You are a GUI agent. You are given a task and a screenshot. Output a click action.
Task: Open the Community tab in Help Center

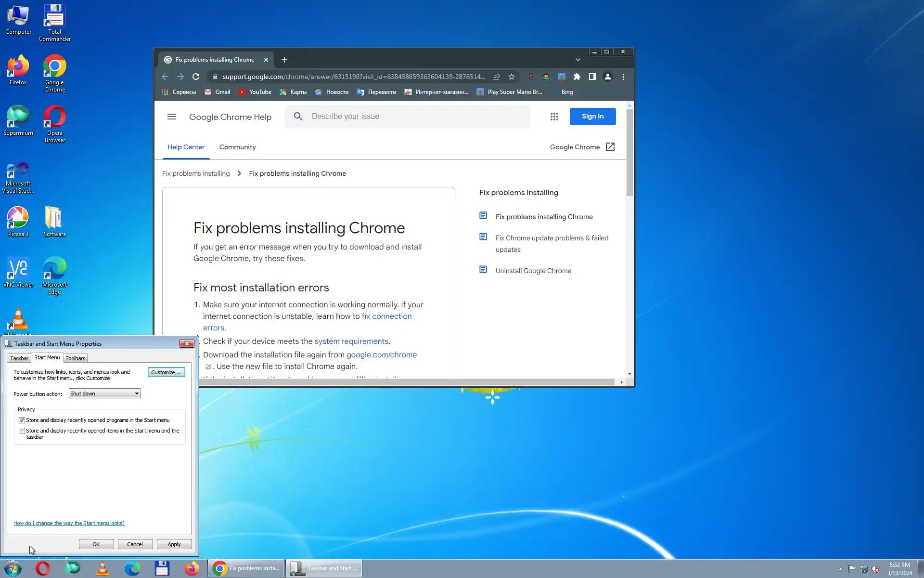tap(237, 147)
